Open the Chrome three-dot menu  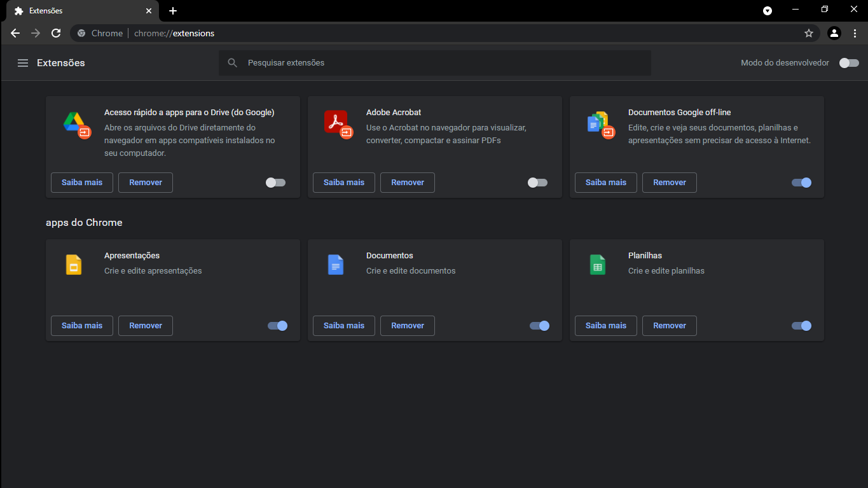pyautogui.click(x=855, y=33)
